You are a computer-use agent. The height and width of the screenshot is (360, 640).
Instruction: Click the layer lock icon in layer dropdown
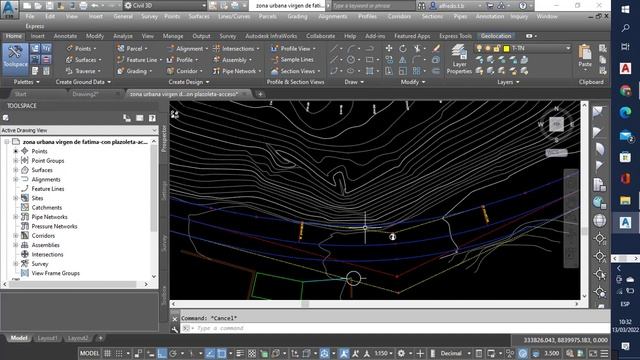497,48
